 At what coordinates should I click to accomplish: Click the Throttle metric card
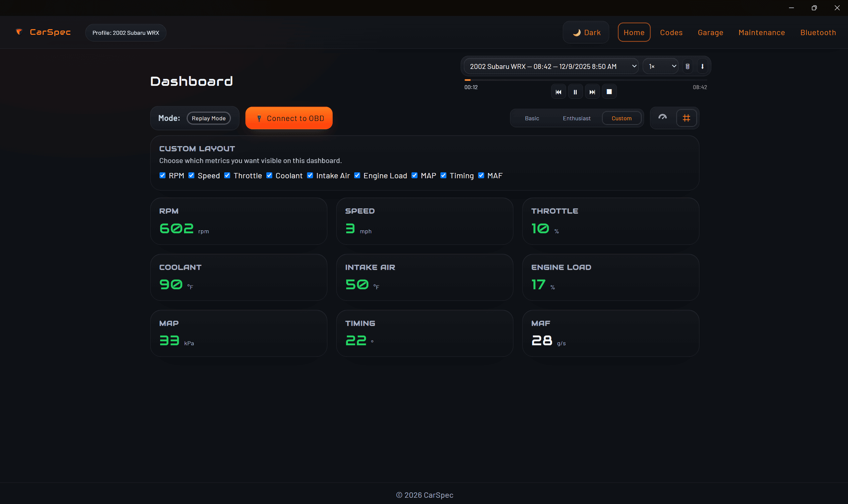point(611,221)
